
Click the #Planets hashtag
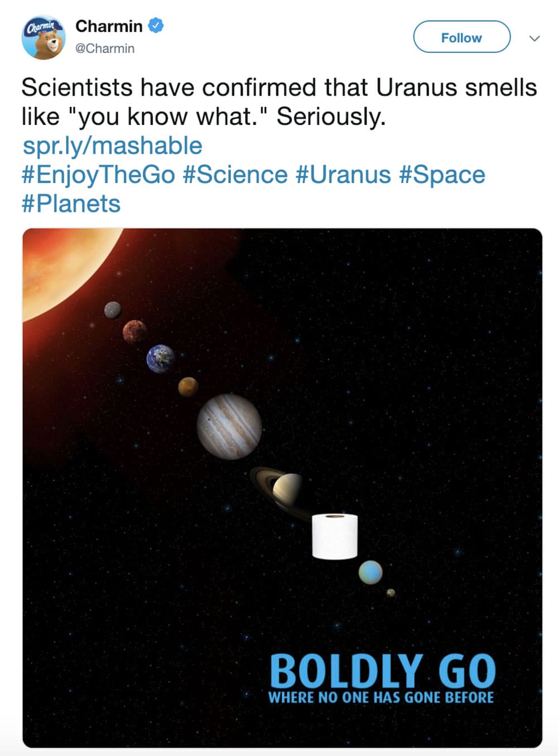tap(71, 204)
